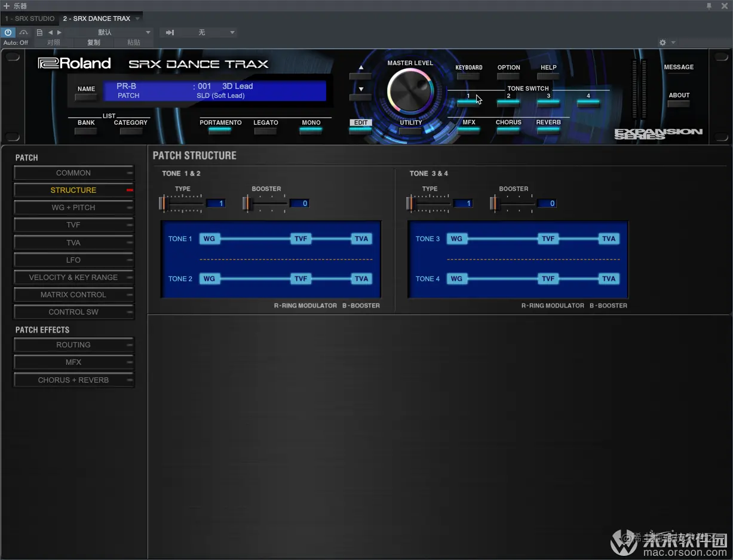This screenshot has width=733, height=560.
Task: Open the ROUTING effects page
Action: coord(73,345)
